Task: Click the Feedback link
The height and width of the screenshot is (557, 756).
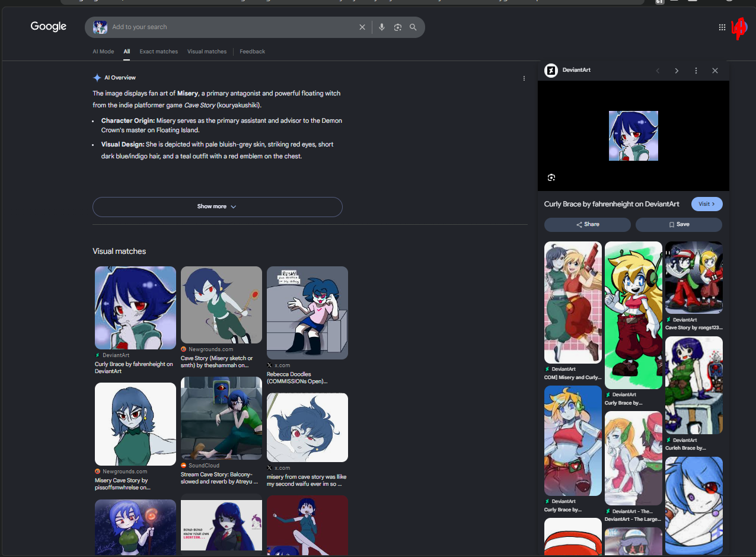Action: [253, 52]
